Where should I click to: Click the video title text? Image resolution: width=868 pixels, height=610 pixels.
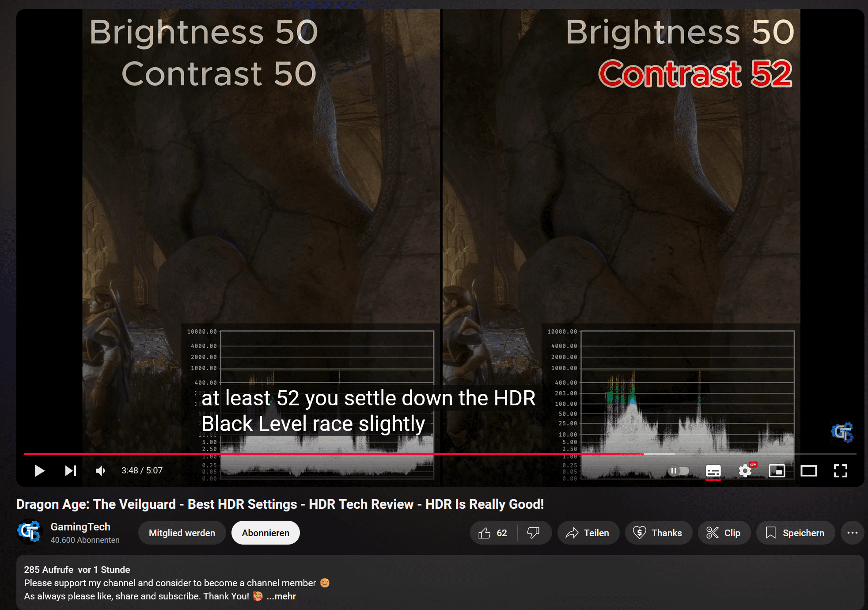pos(280,504)
